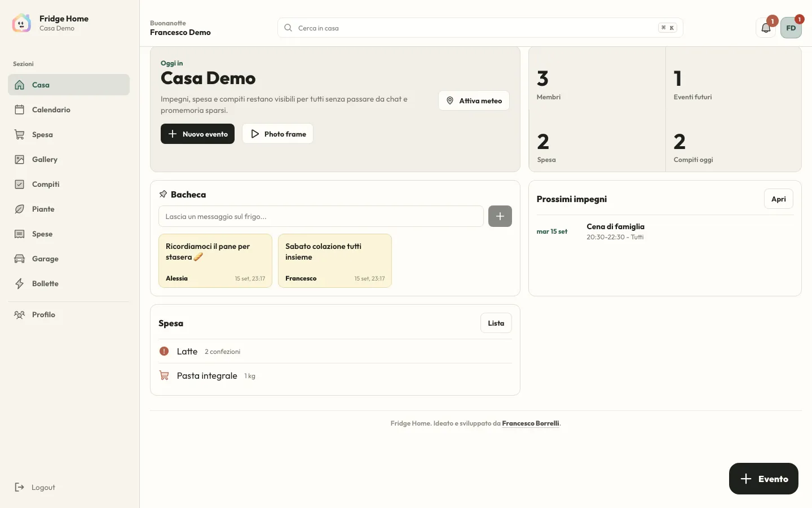Screen dimensions: 812x508
Task: Open the Casa section in sidebar
Action: click(69, 85)
